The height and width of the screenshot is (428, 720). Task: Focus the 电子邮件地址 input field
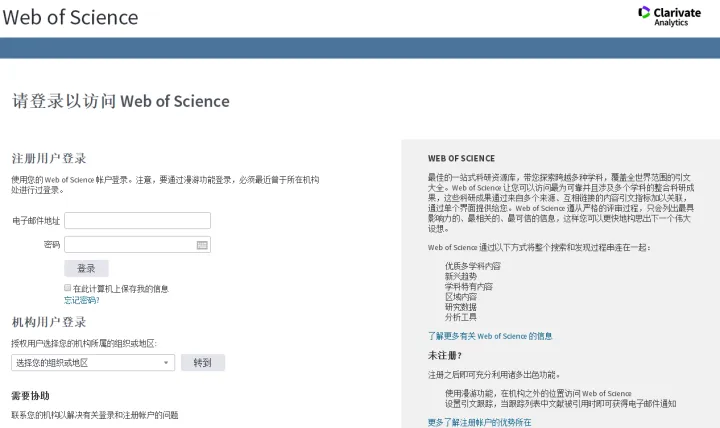pyautogui.click(x=137, y=220)
